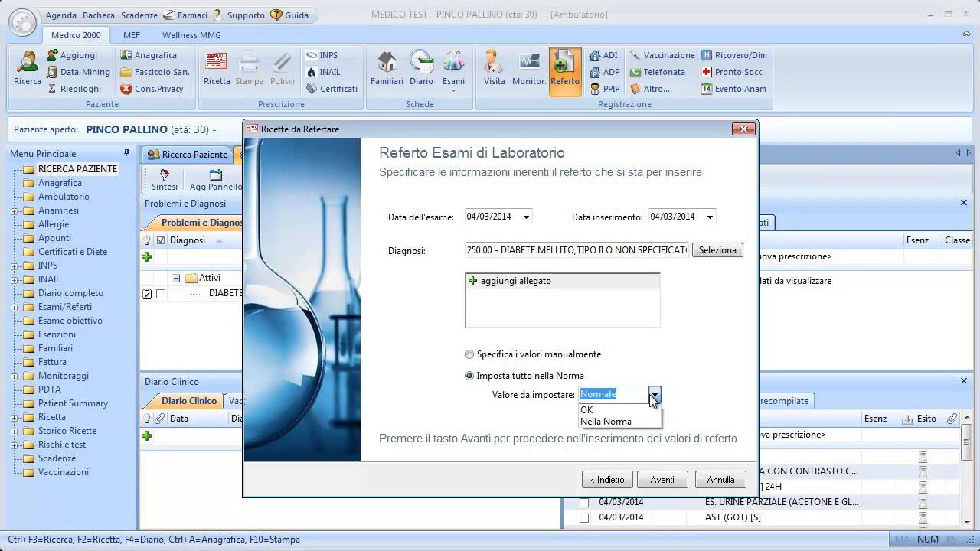
Task: Open Riepiloghi summary
Action: (73, 89)
